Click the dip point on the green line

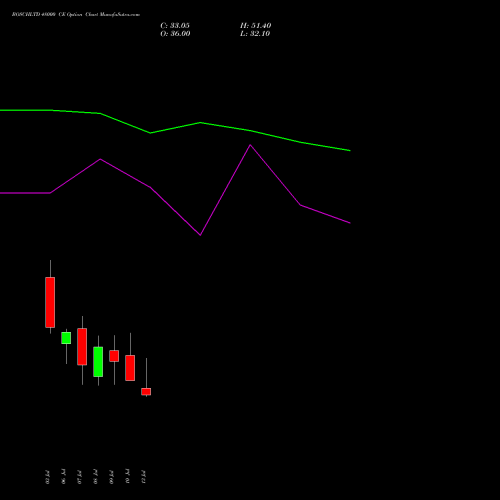click(150, 133)
